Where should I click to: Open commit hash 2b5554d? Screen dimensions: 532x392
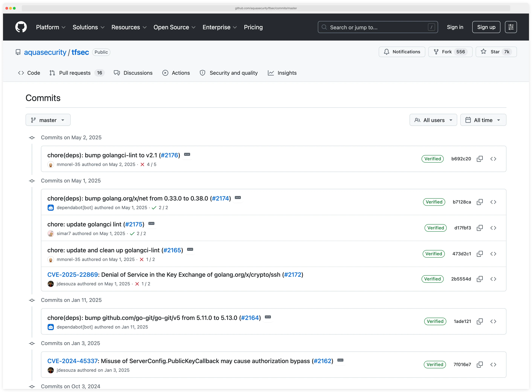tap(461, 279)
